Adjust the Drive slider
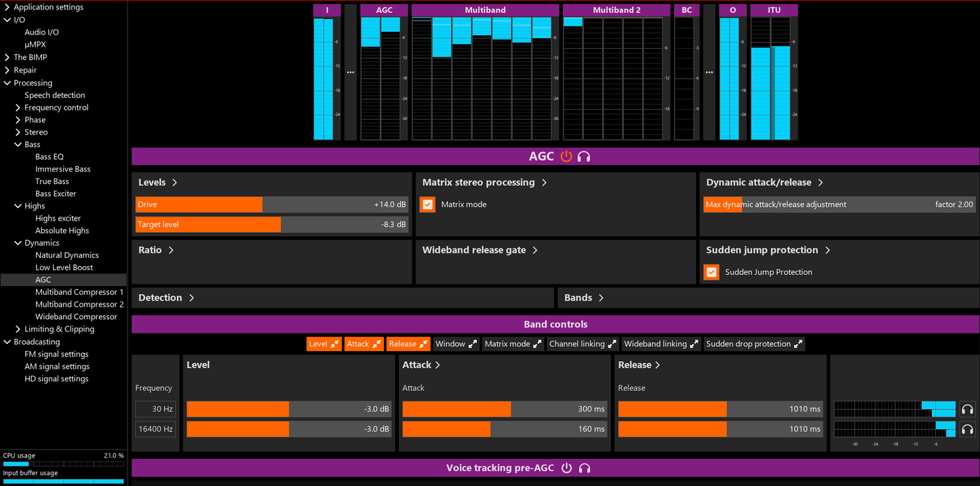Screen dimensions: 980x486 [x=271, y=204]
